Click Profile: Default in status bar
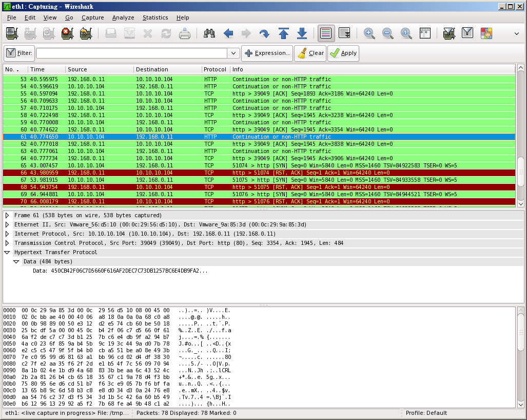The width and height of the screenshot is (527, 420). pyautogui.click(x=426, y=413)
